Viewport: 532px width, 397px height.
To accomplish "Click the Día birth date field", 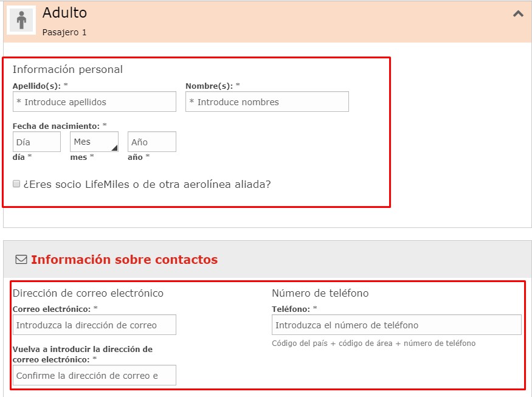I will [x=36, y=142].
